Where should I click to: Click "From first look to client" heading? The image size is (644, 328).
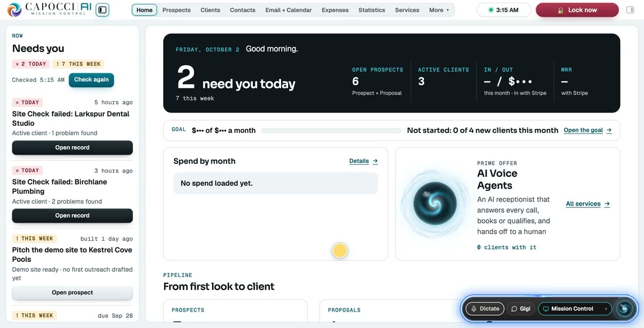[218, 286]
